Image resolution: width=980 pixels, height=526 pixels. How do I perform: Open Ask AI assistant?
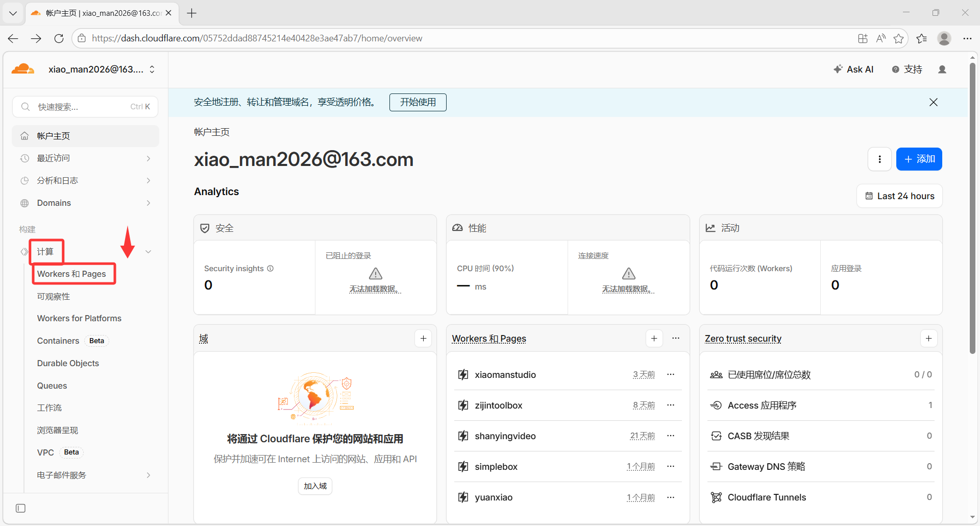tap(853, 69)
